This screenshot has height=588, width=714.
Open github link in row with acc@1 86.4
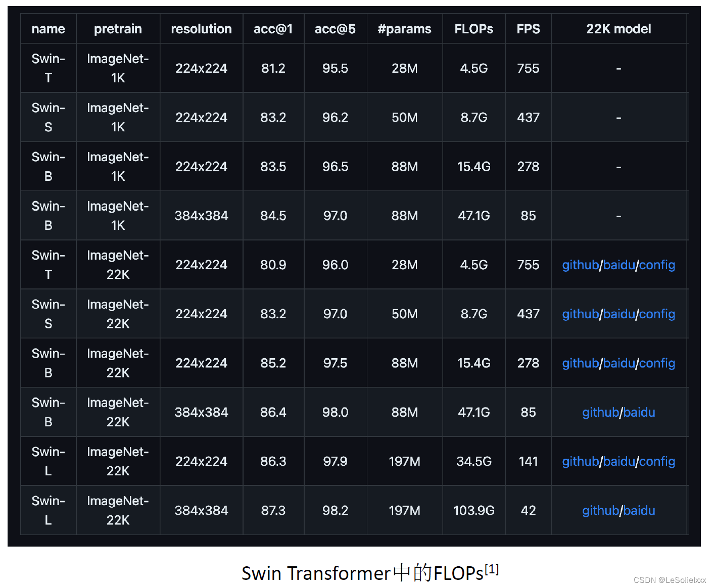(x=600, y=413)
